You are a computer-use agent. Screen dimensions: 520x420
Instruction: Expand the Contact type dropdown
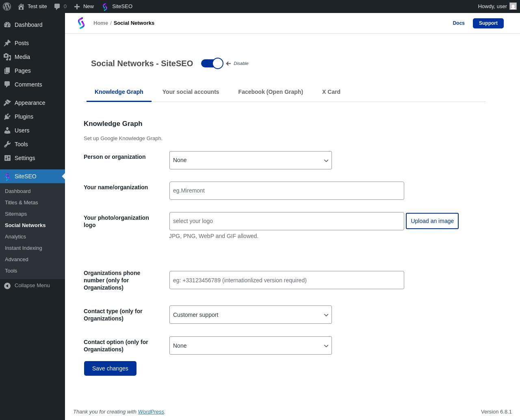tap(250, 315)
